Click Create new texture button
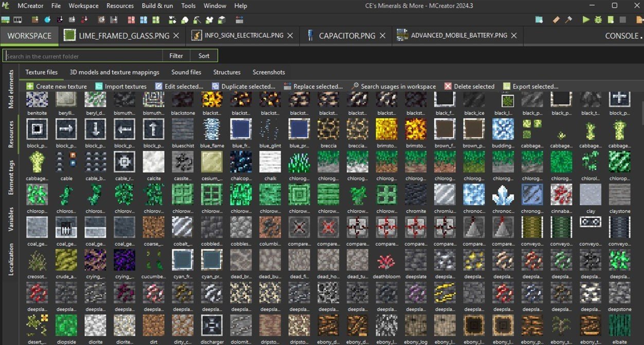Image resolution: width=644 pixels, height=345 pixels. pos(57,86)
